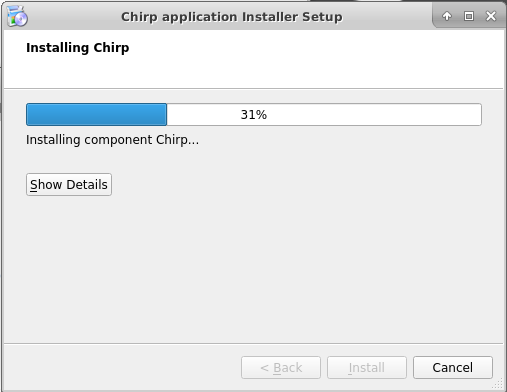Show Details of the installation

69,184
